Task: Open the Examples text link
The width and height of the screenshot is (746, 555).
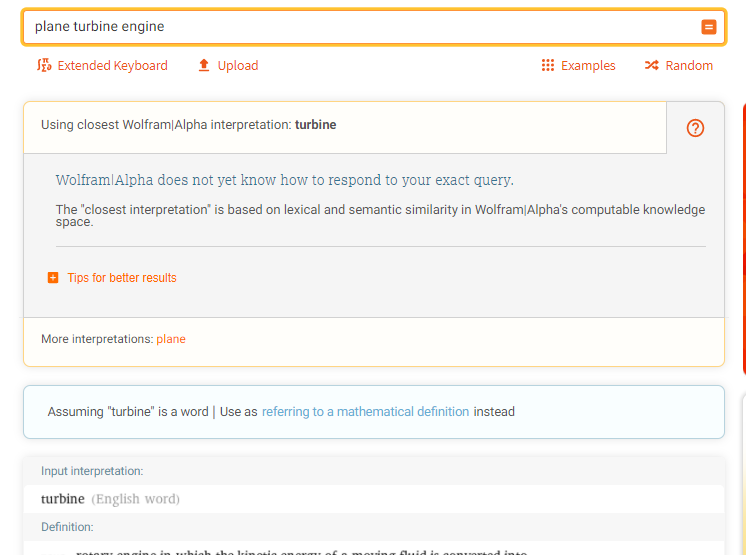Action: click(x=588, y=66)
